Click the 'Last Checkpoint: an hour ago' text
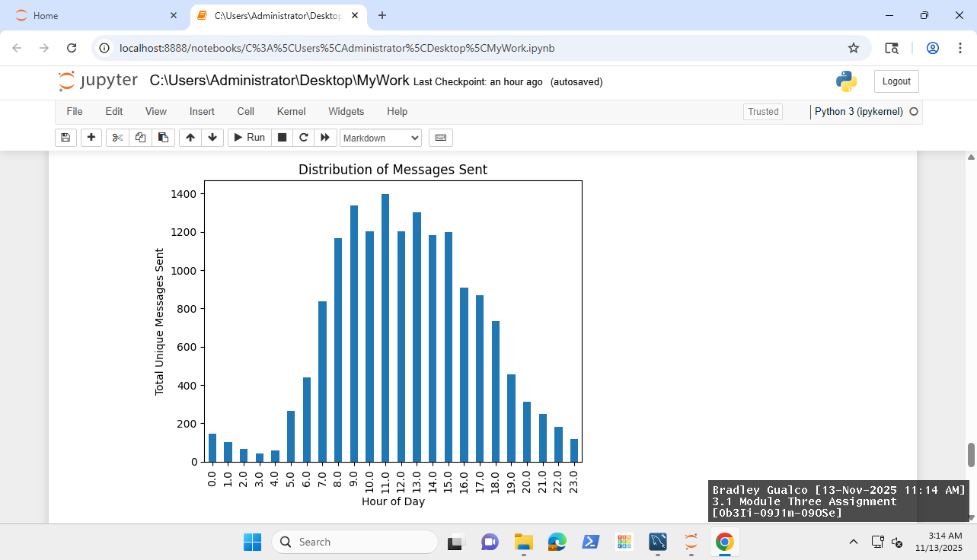The width and height of the screenshot is (977, 560). [478, 81]
